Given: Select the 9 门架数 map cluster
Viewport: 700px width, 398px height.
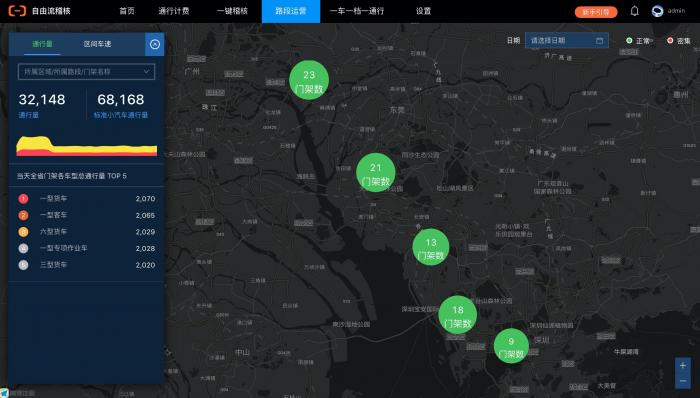Looking at the screenshot, I should (511, 346).
